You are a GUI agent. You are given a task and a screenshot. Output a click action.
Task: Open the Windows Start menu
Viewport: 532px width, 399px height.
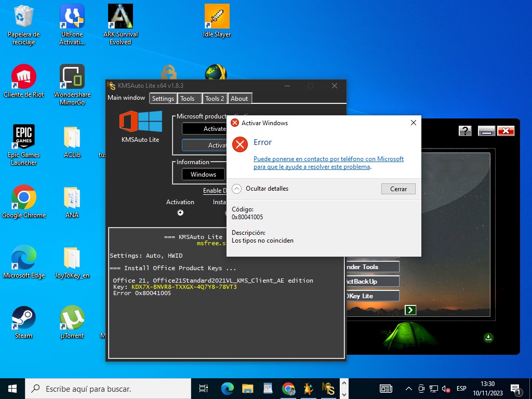pos(12,389)
